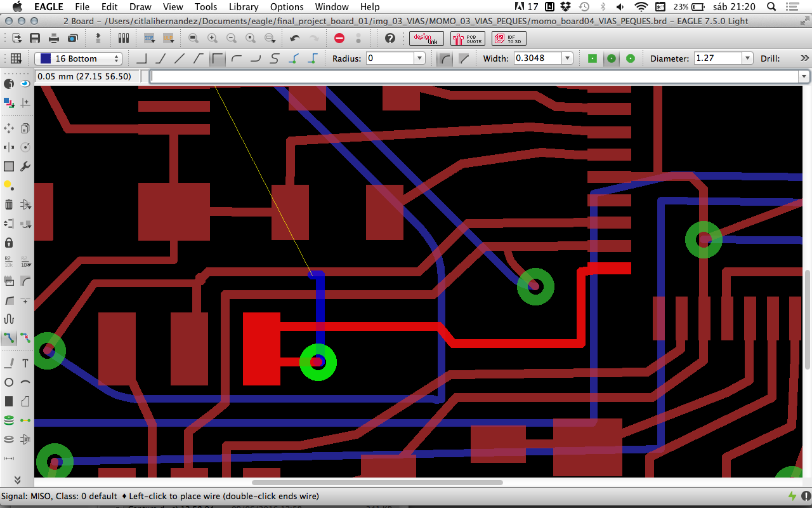Screen dimensions: 812x508
Task: Select the Circle drawing tool
Action: [9, 382]
